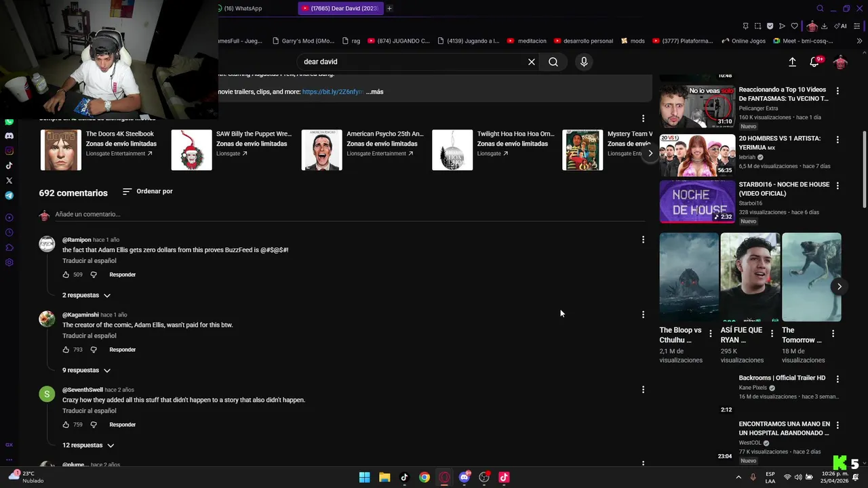Switch to Dear David YouTube tab
The height and width of the screenshot is (488, 868).
(x=340, y=8)
